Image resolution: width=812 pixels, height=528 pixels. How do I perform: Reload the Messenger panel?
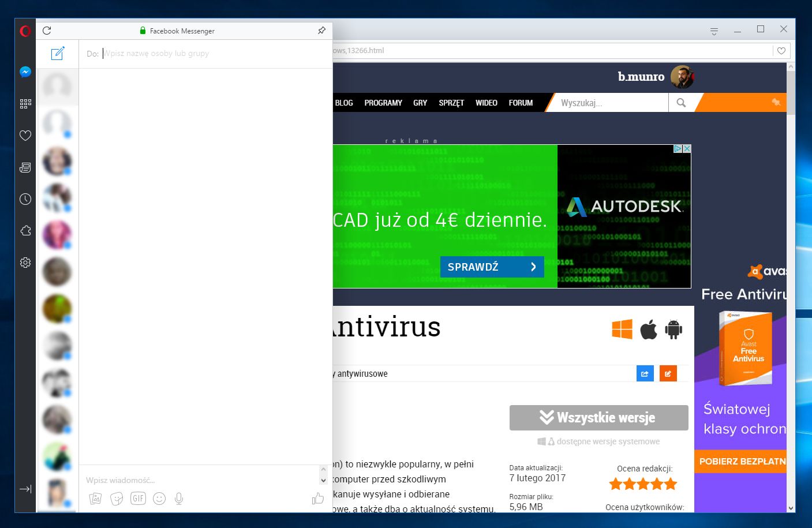[x=47, y=31]
